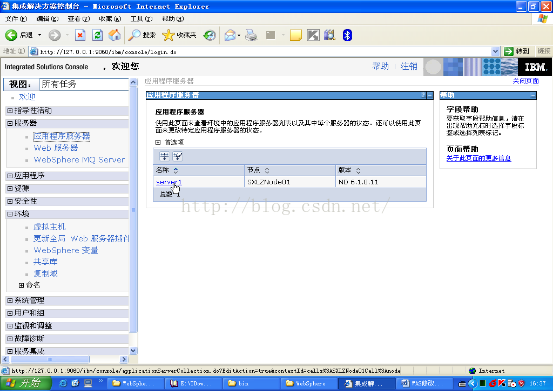The height and width of the screenshot is (391, 553).
Task: Expand the 系统管理 section
Action: [10, 300]
